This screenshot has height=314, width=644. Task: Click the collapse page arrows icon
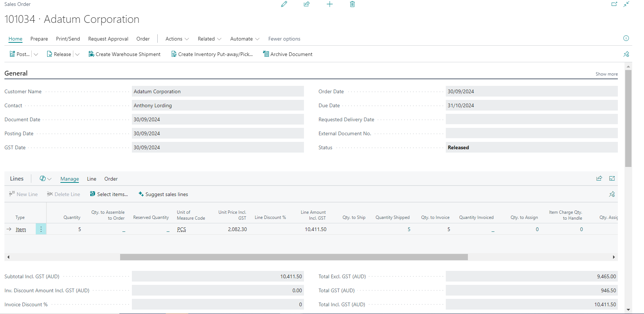point(626,4)
